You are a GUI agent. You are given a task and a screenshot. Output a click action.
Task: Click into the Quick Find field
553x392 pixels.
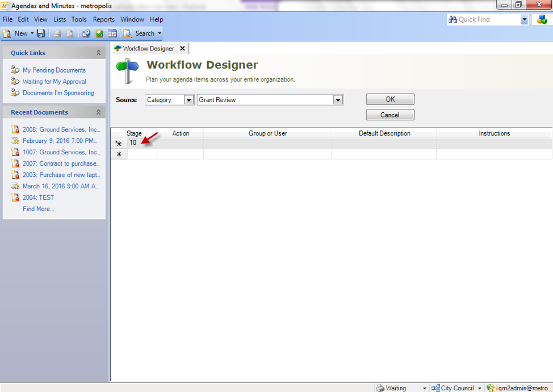(x=488, y=20)
